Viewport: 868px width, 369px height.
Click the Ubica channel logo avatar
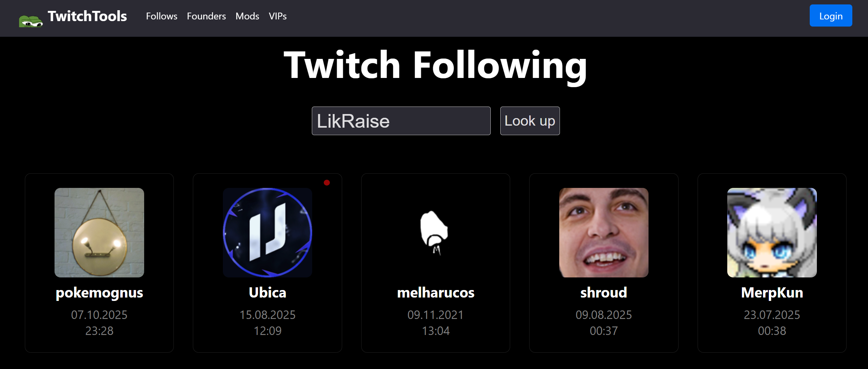coord(268,232)
